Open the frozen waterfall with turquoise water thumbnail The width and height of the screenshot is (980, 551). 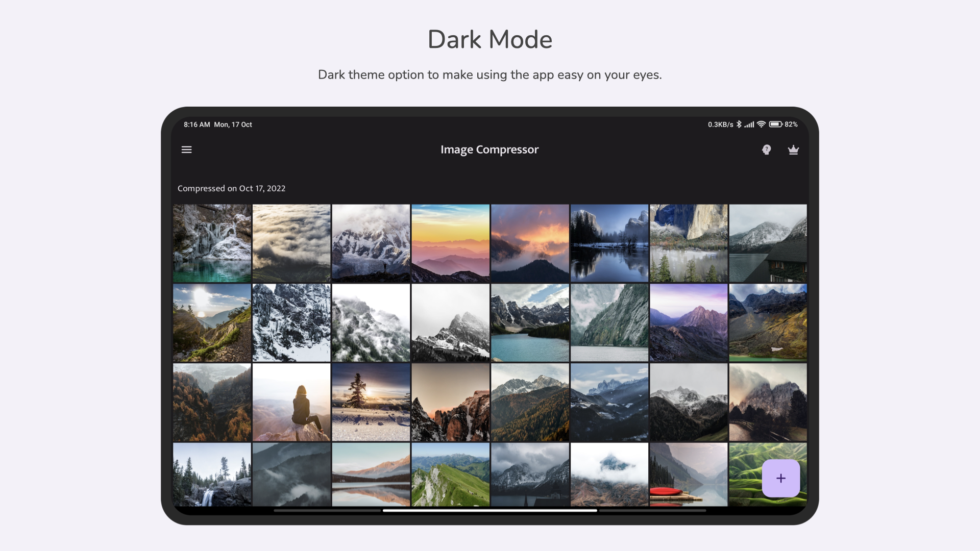[212, 243]
